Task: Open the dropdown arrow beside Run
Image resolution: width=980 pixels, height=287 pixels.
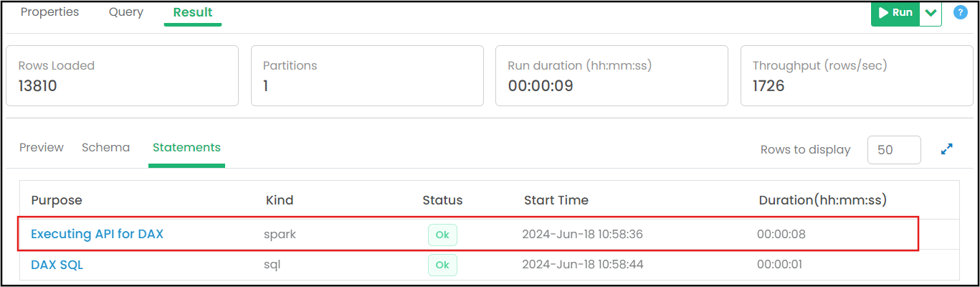Action: click(x=931, y=13)
